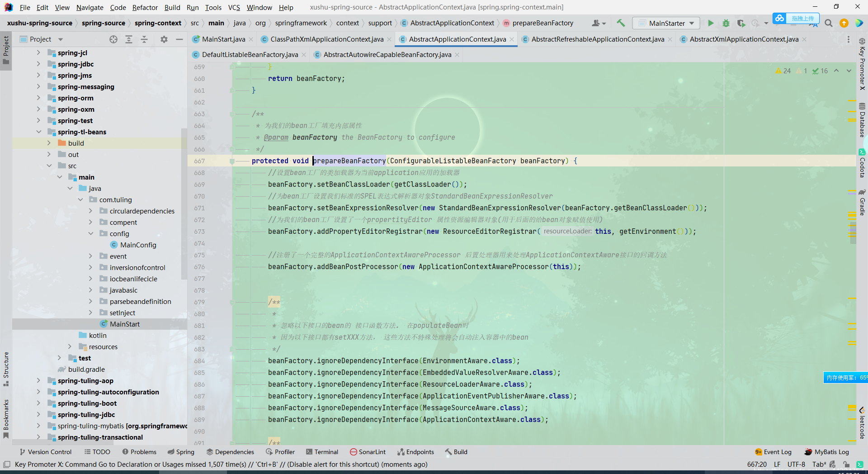Click yellow warning stripe mark near top
This screenshot has width=868, height=474.
[852, 100]
